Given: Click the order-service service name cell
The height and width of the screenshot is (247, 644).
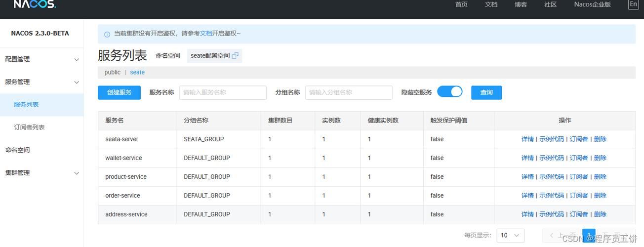Looking at the screenshot, I should tap(137, 196).
